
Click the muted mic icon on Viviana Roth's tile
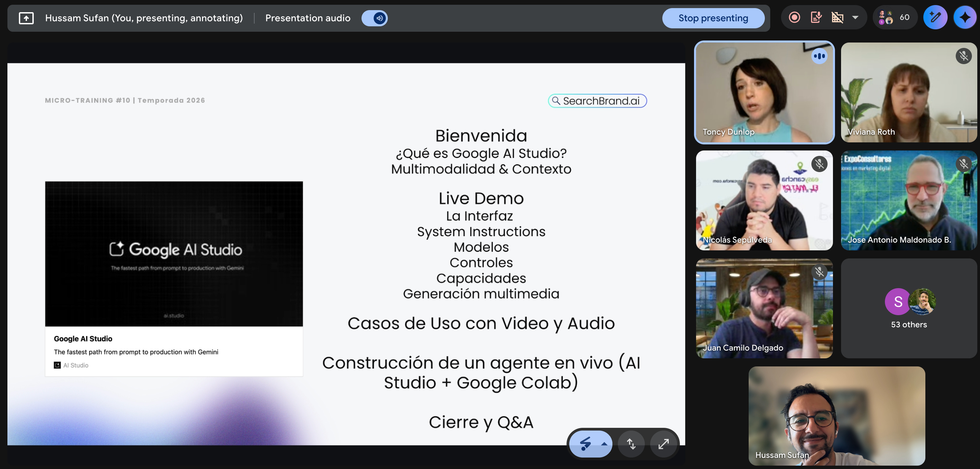(963, 56)
